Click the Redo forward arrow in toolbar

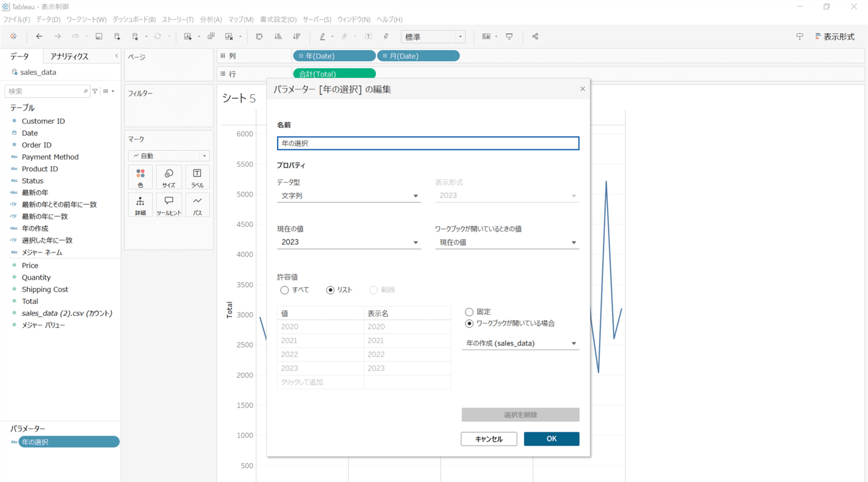pos(57,36)
